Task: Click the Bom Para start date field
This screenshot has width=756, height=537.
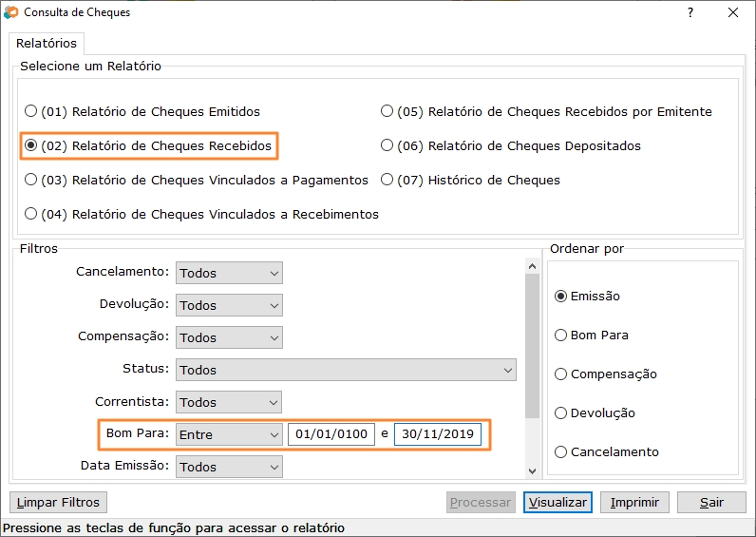Action: pyautogui.click(x=331, y=434)
